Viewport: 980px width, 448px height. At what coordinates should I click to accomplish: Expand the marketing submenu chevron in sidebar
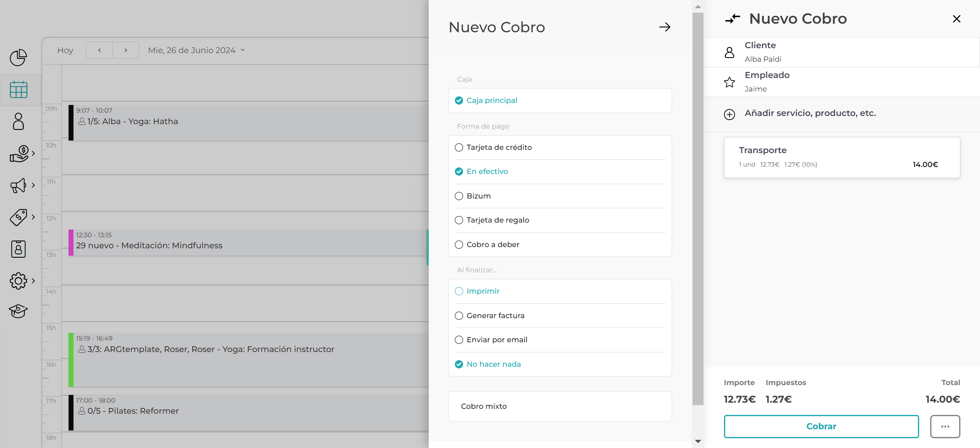33,185
